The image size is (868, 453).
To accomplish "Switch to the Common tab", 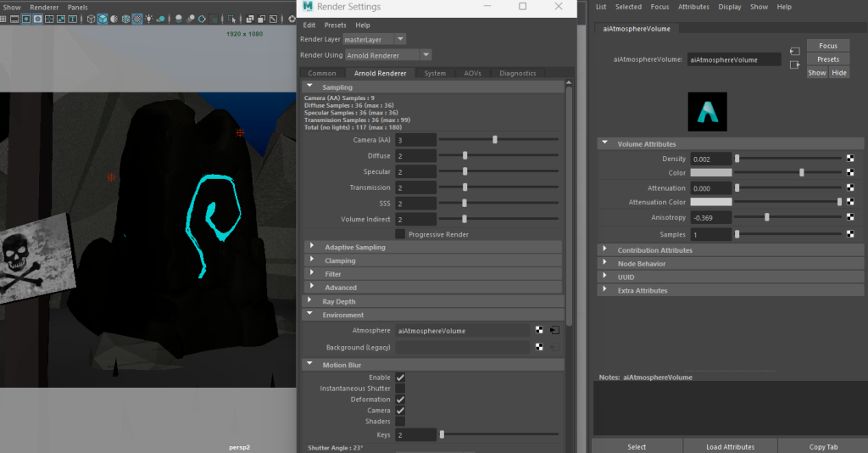I will coord(322,73).
